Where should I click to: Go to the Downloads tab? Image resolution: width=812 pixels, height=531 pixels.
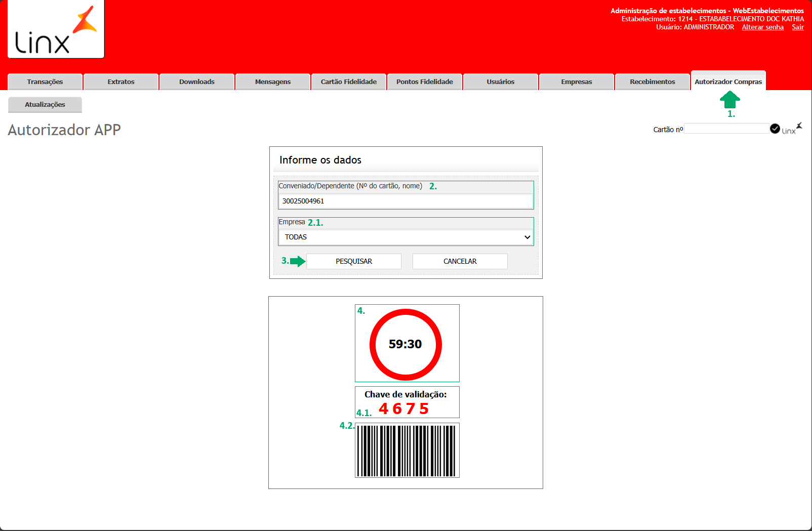(x=197, y=81)
